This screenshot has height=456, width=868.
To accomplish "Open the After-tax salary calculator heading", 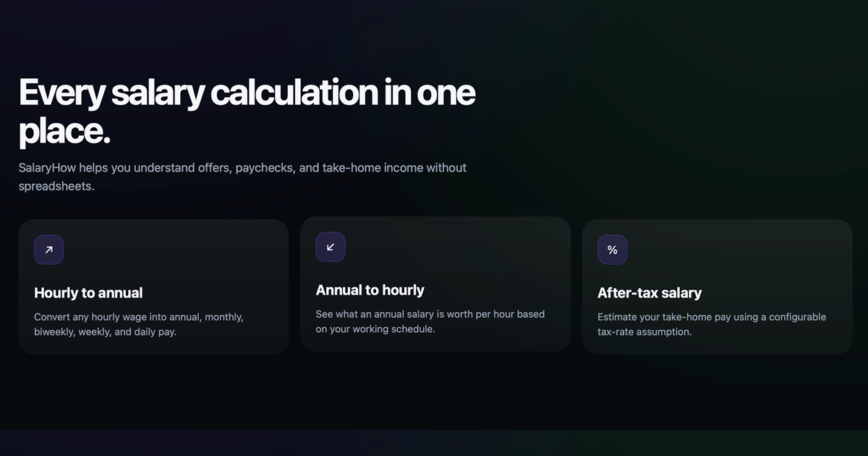I will tap(650, 293).
